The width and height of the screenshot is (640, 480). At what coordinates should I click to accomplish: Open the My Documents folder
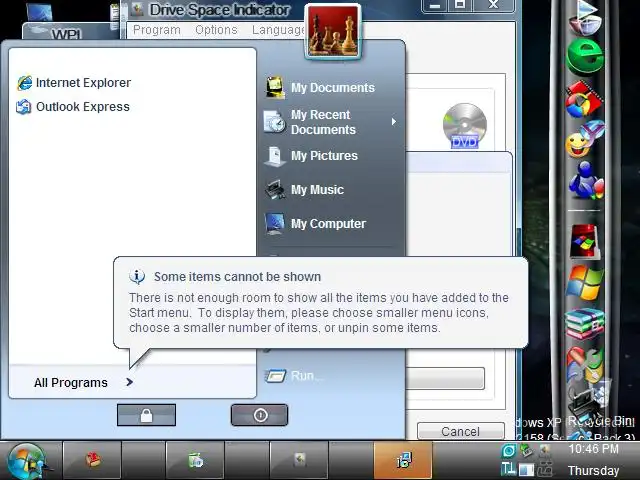pos(320,87)
